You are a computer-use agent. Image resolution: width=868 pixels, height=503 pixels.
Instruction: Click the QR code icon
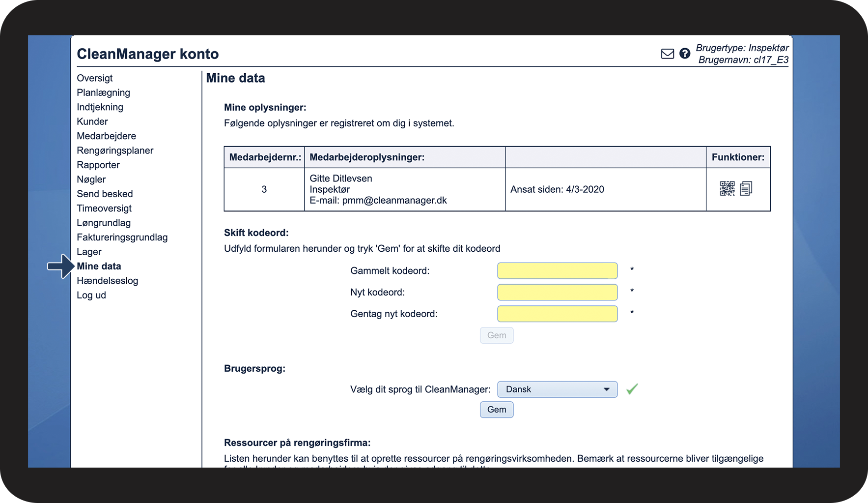click(x=727, y=189)
